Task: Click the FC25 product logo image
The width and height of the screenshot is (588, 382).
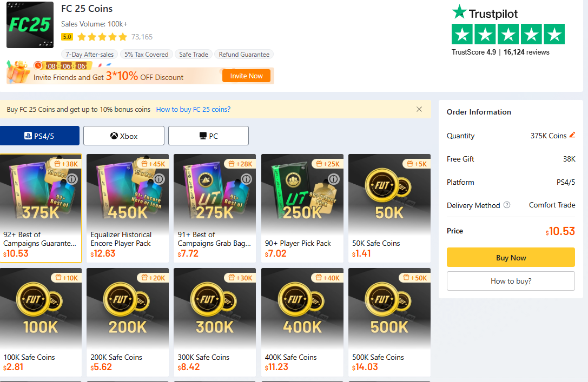Action: (x=30, y=25)
